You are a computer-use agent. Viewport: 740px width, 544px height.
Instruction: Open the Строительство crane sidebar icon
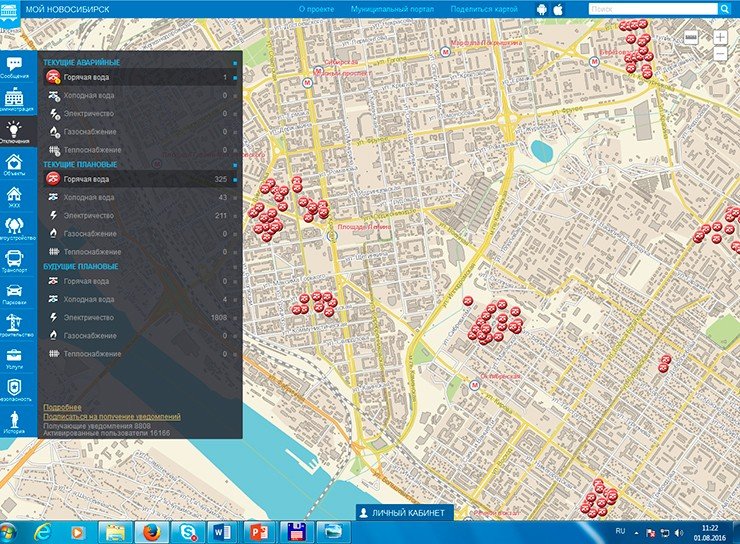click(14, 325)
